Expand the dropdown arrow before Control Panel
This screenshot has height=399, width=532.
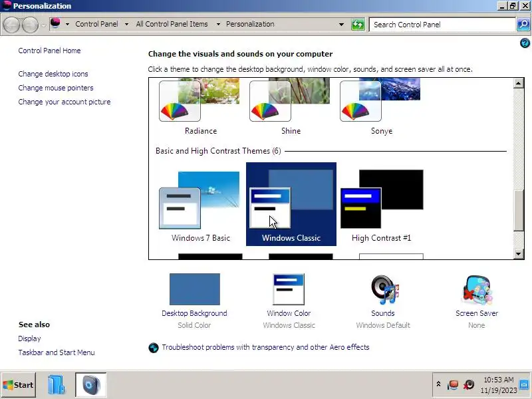click(x=67, y=24)
